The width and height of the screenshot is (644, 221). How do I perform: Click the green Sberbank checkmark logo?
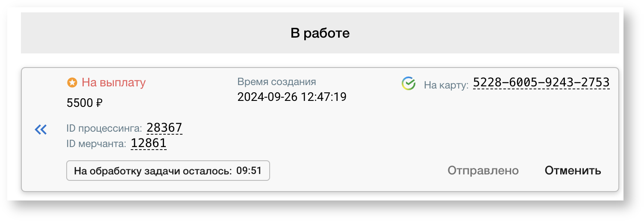(x=409, y=84)
